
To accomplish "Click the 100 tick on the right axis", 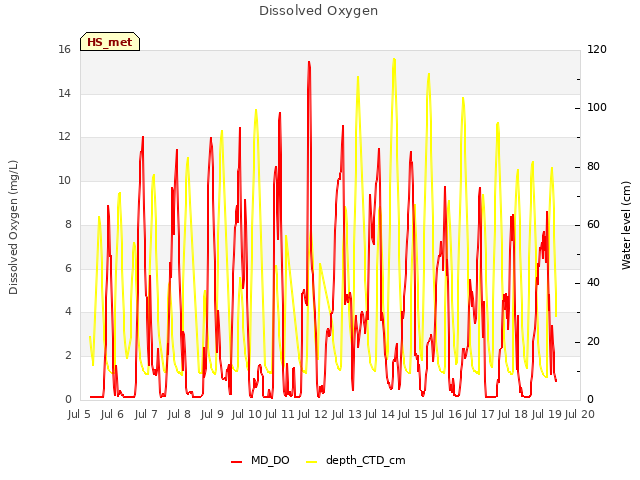I will click(x=597, y=108).
